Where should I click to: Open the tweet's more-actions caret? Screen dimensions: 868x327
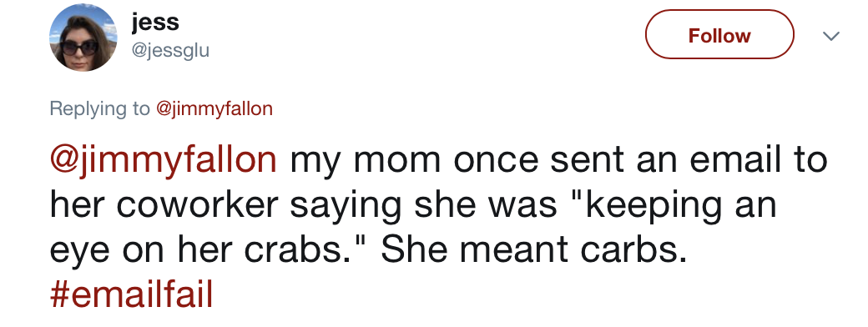tap(831, 36)
